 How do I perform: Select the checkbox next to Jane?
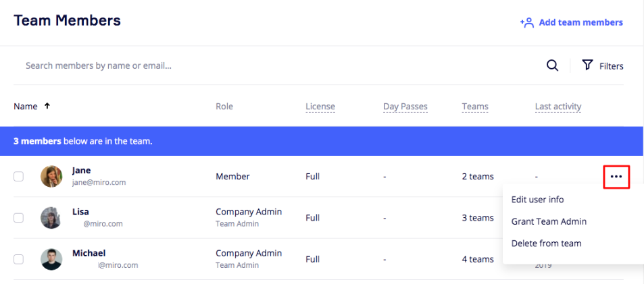[x=19, y=177]
